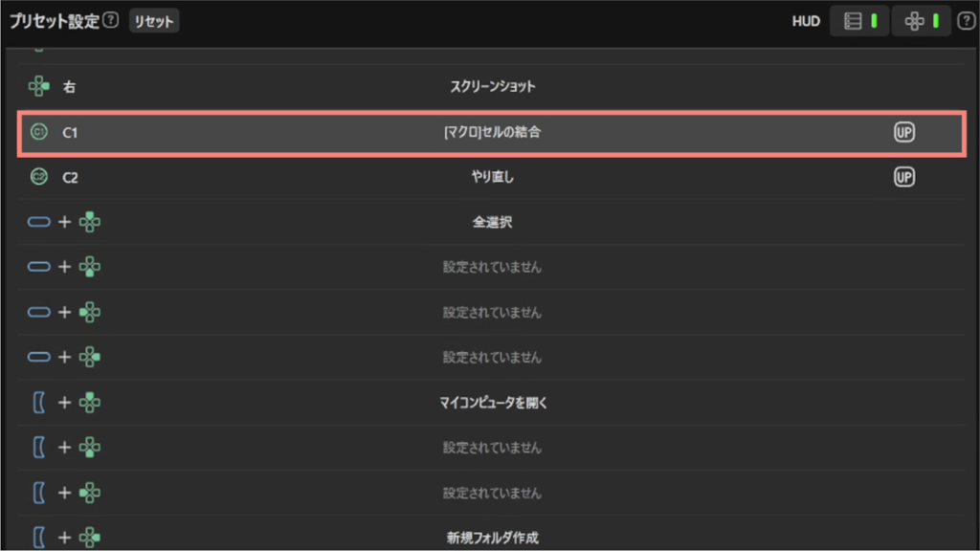Click the UP badge on the C1 row
This screenshot has width=980, height=551.
[x=903, y=132]
